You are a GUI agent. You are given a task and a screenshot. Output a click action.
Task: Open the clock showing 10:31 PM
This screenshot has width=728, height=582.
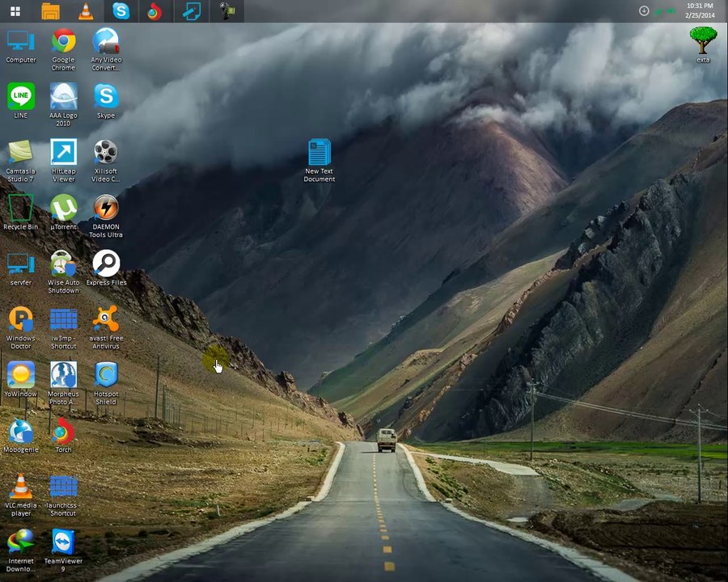pyautogui.click(x=700, y=11)
